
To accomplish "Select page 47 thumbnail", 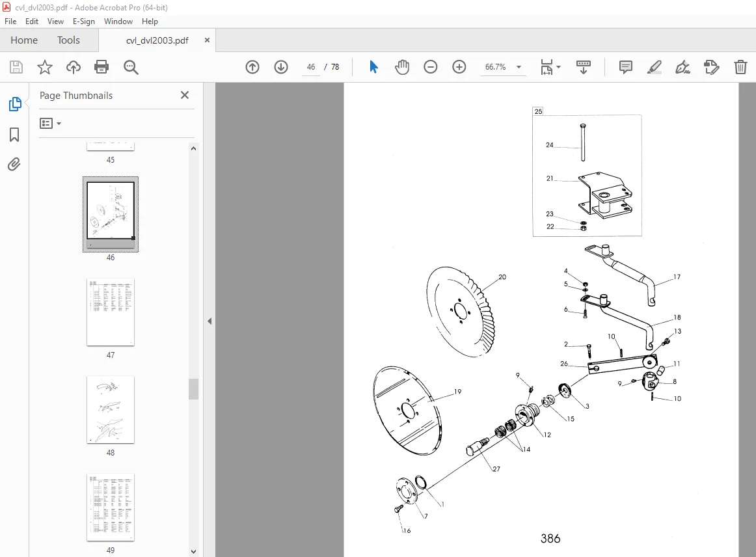I will 111,312.
